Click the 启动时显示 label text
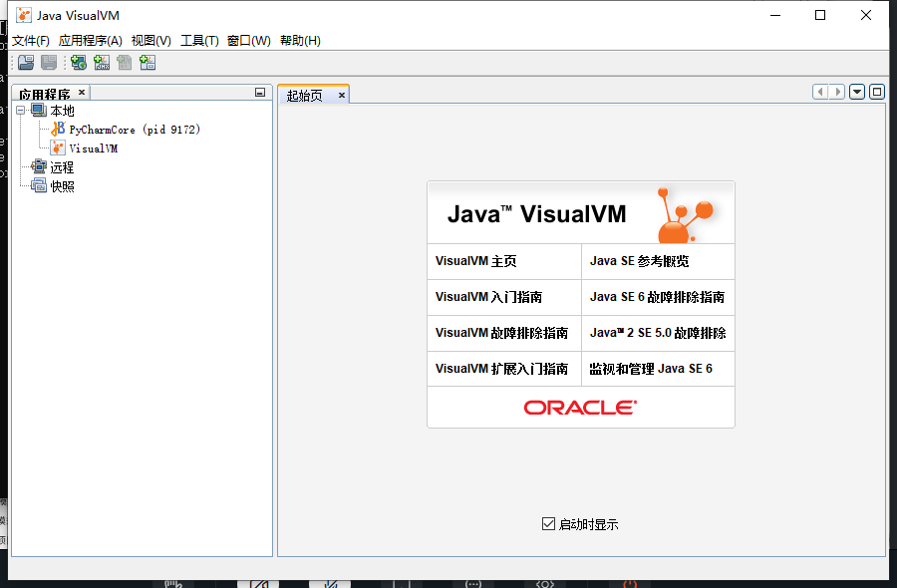This screenshot has width=897, height=588. [x=588, y=524]
